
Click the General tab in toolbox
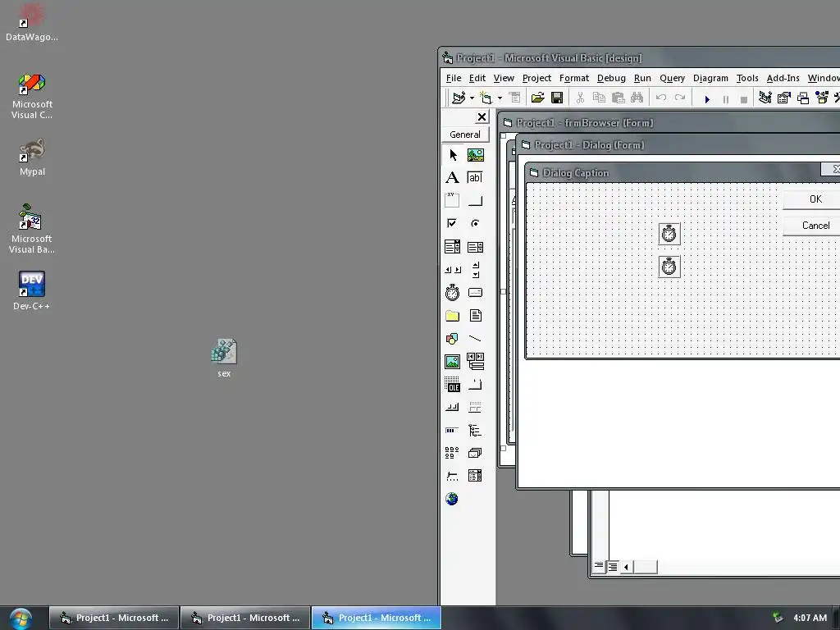[x=465, y=135]
